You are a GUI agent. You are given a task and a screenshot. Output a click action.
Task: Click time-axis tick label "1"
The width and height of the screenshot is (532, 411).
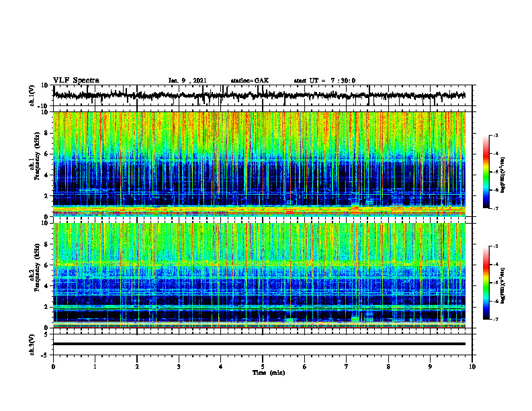[95, 367]
